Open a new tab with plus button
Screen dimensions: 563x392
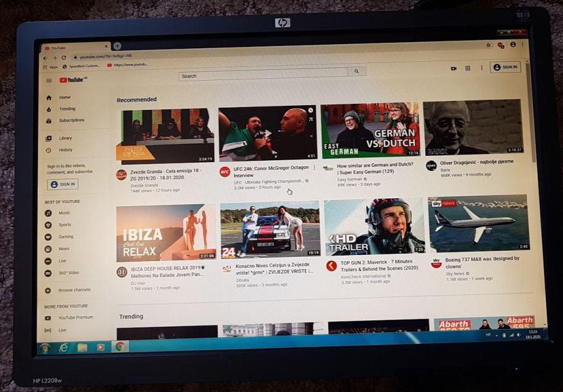pyautogui.click(x=117, y=46)
